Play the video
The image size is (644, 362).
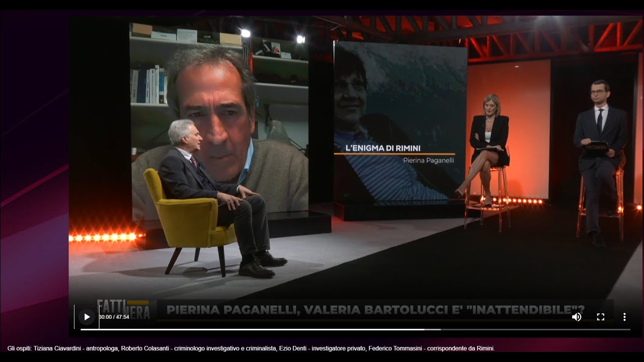tap(87, 317)
